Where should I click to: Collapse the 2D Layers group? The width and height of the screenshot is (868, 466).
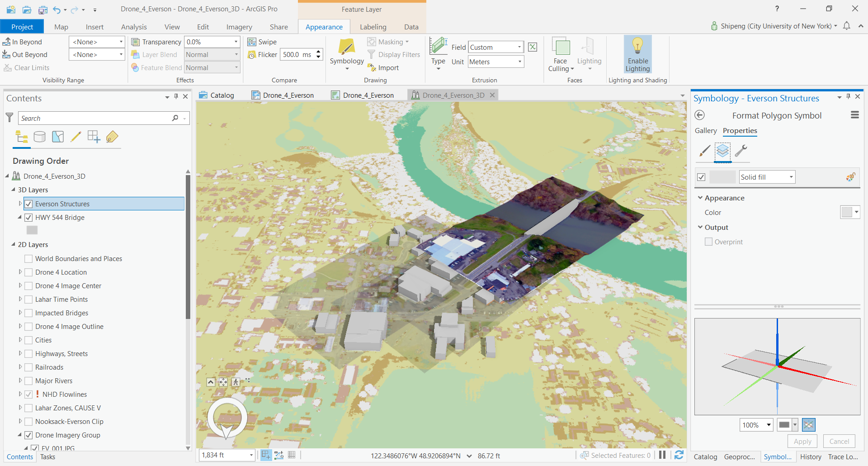(x=13, y=244)
